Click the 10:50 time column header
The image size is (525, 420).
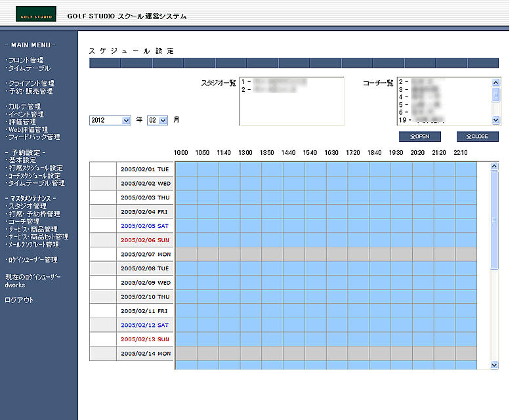tap(202, 153)
